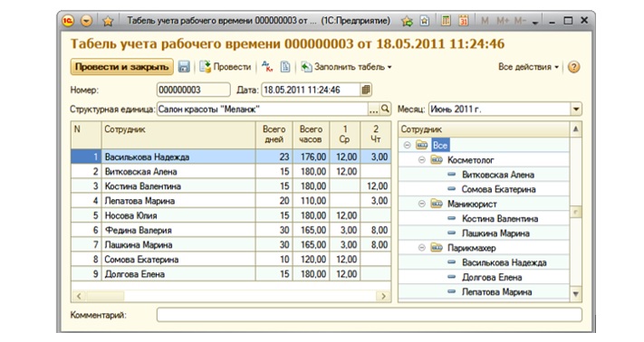Click the favorites star icon in title bar
Screen dimensions: 644x342
108,21
